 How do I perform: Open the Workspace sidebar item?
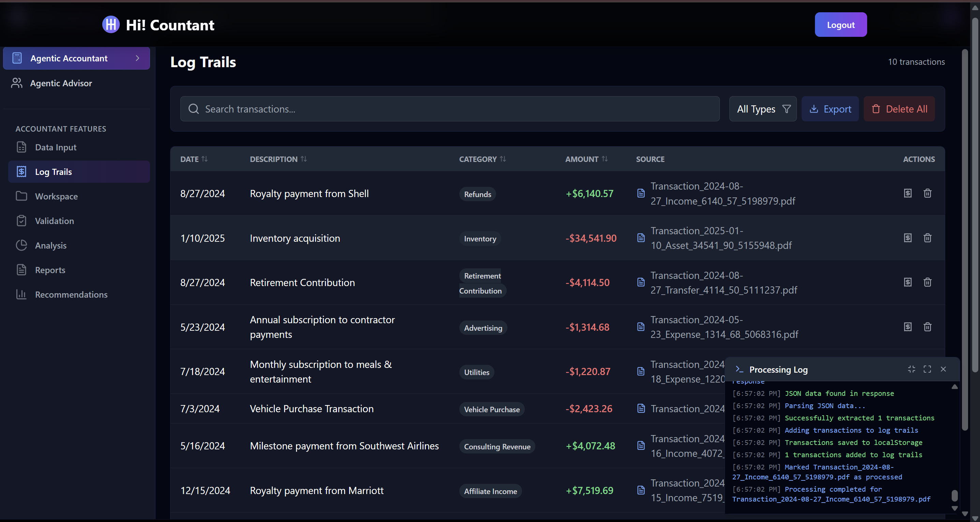(56, 196)
